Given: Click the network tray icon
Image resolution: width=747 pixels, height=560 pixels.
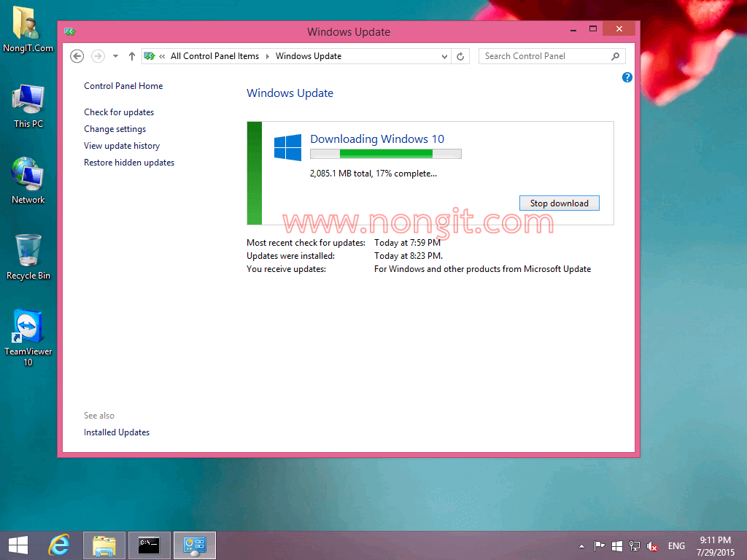Looking at the screenshot, I should click(635, 546).
